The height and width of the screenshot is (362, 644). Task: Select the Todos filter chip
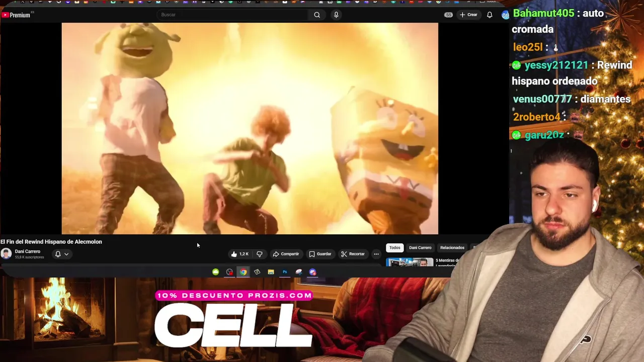[395, 247]
